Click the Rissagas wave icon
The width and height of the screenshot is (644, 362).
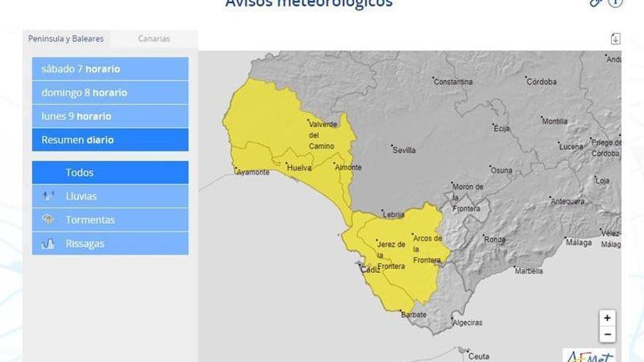[x=48, y=244]
